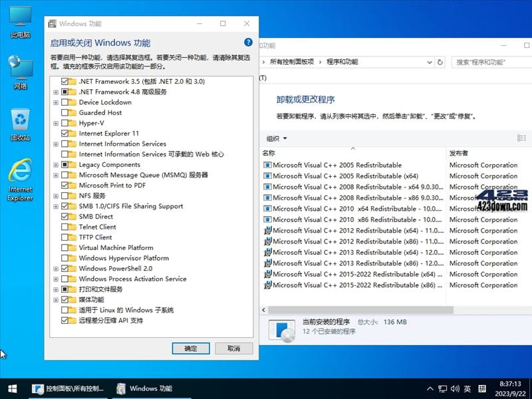Screen dimensions: 532x399
Task: Open the Start menu from the taskbar
Action: (x=11, y=389)
